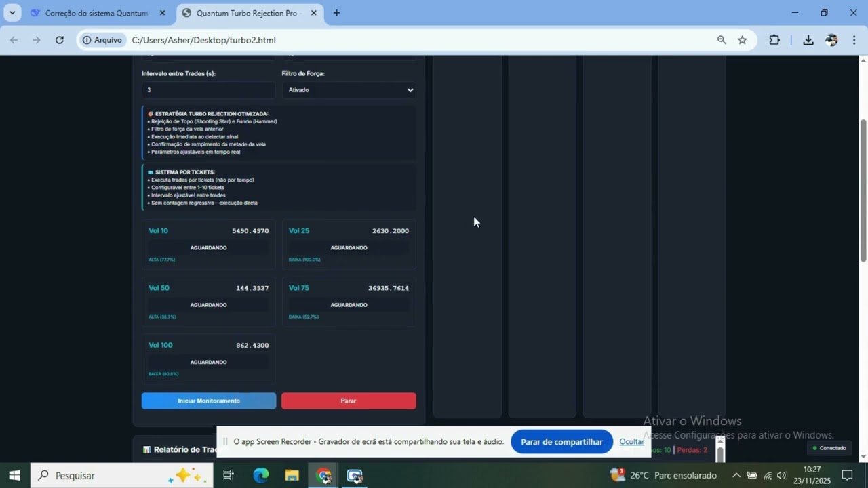
Task: Launch Microsoft Edge from the taskbar
Action: pyautogui.click(x=260, y=475)
